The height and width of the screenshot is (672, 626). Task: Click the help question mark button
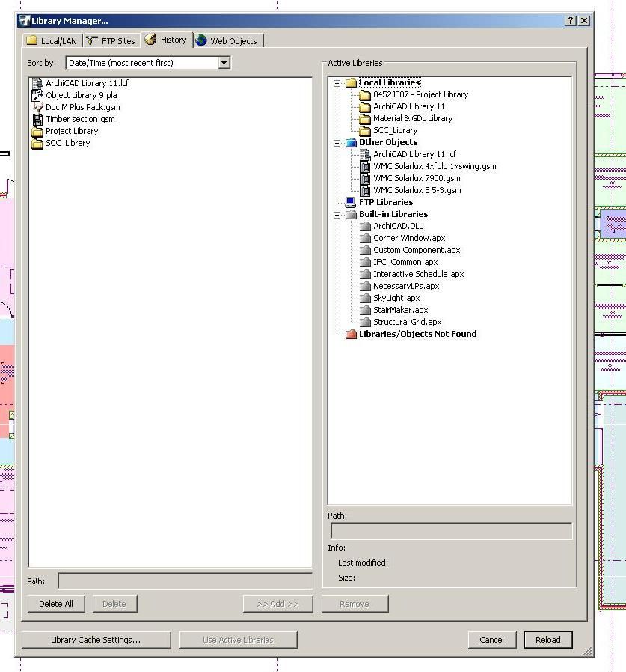(571, 20)
